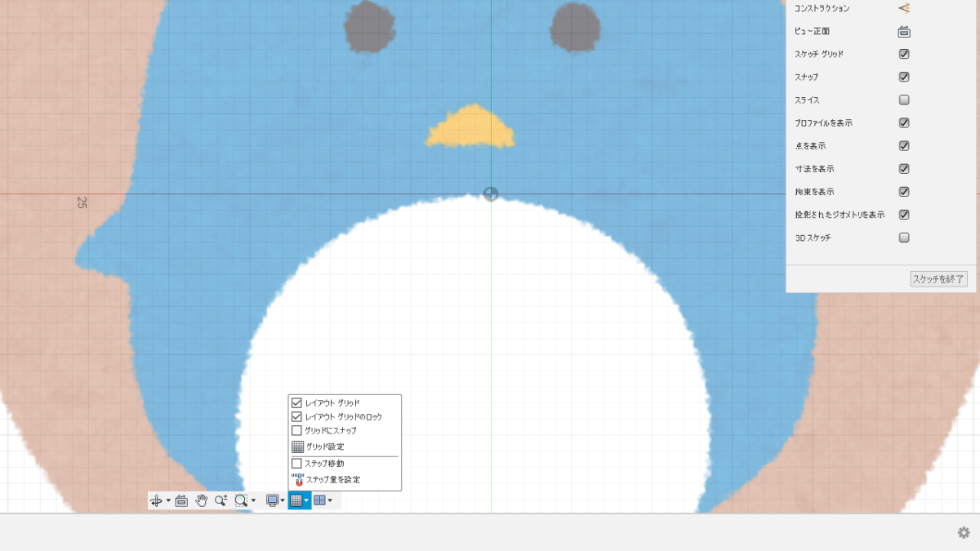Open Display Settings monitor icon
Screen dimensions: 980x551
273,500
